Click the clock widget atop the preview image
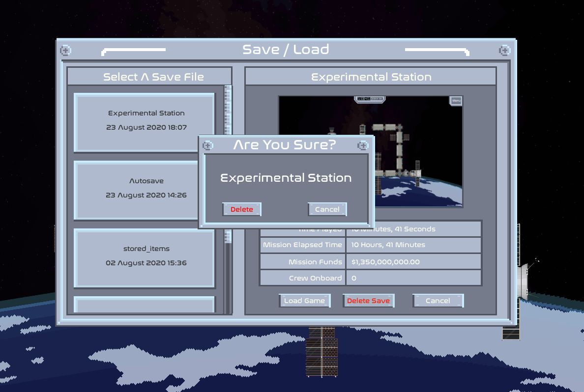This screenshot has height=392, width=584. (x=369, y=99)
